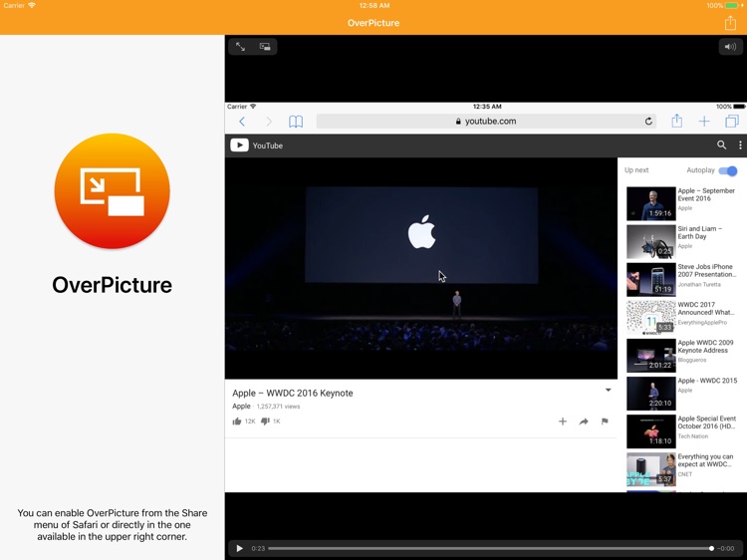
Task: Open YouTube three-dot menu
Action: point(740,144)
